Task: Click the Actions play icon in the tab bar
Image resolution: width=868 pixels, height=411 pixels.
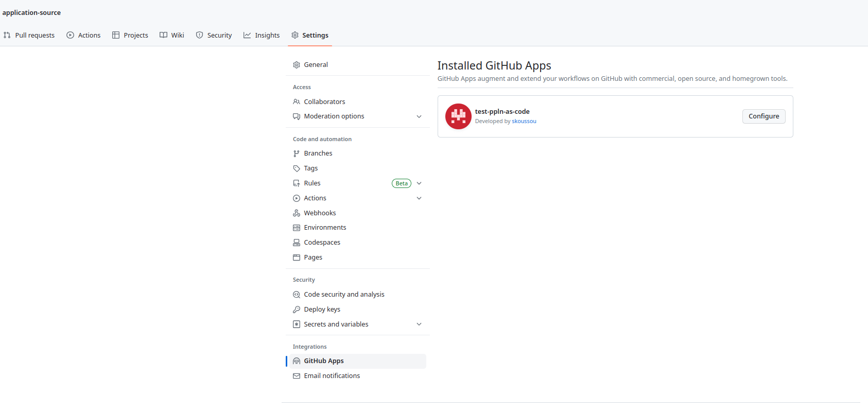Action: [70, 35]
